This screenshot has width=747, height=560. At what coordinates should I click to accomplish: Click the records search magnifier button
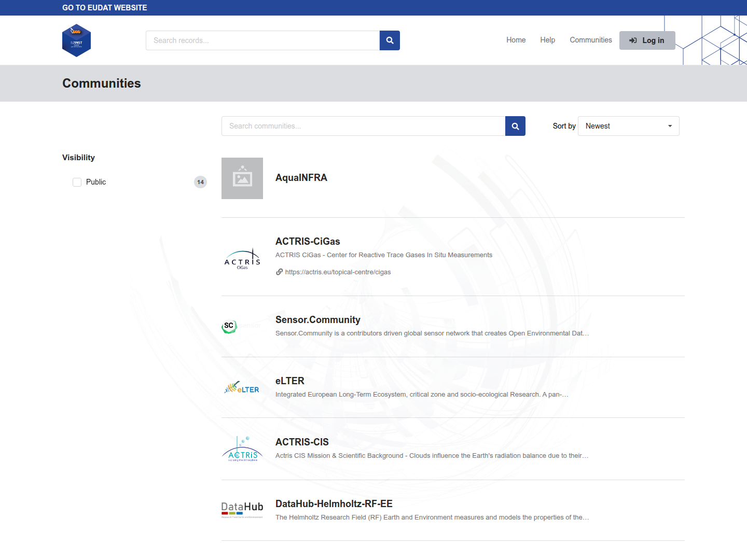pyautogui.click(x=390, y=40)
